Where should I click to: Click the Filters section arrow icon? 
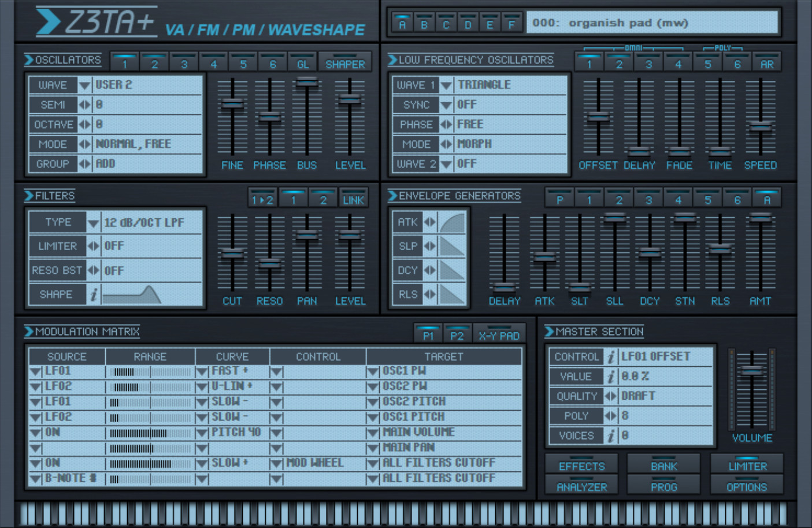click(x=29, y=195)
